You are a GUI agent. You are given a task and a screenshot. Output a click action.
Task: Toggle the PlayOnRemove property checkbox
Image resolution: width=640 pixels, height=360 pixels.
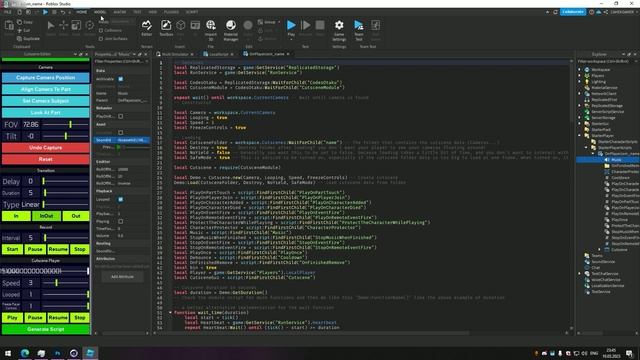click(x=120, y=116)
